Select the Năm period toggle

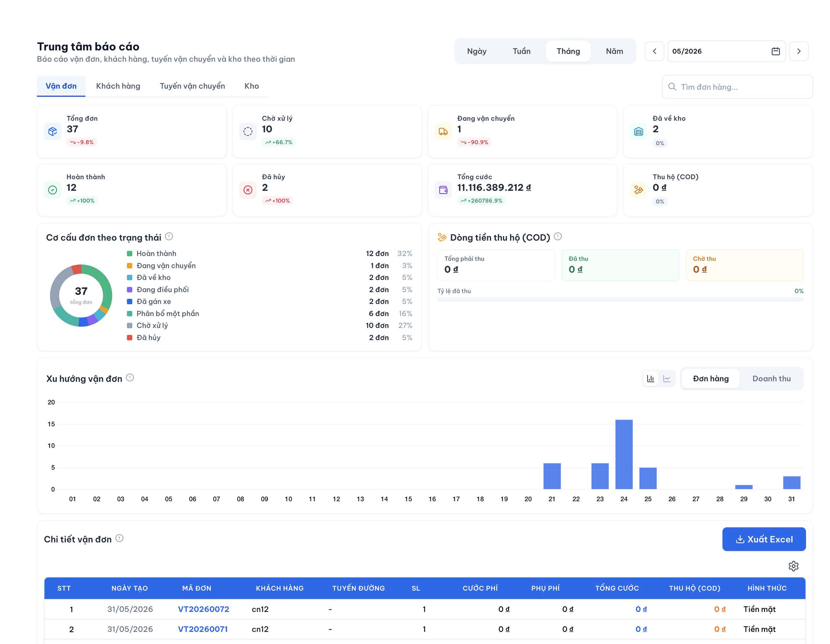(x=614, y=51)
